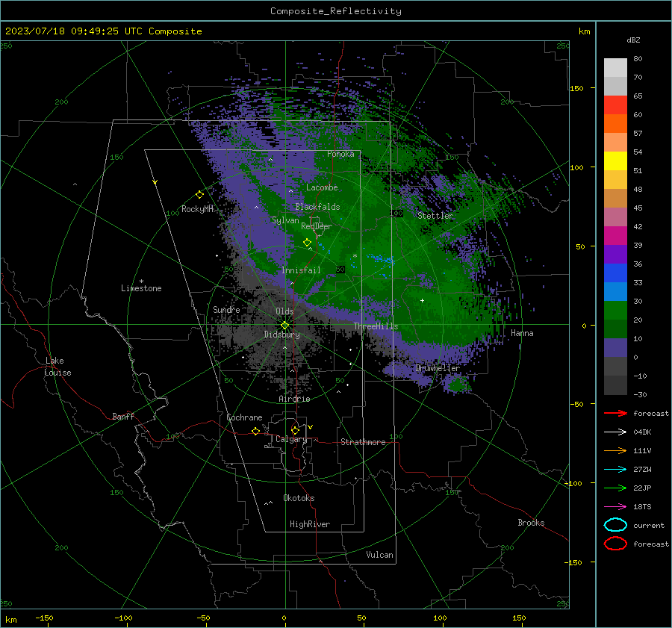The height and width of the screenshot is (628, 672).
Task: Click the Lake Louise map label
Action: [57, 367]
